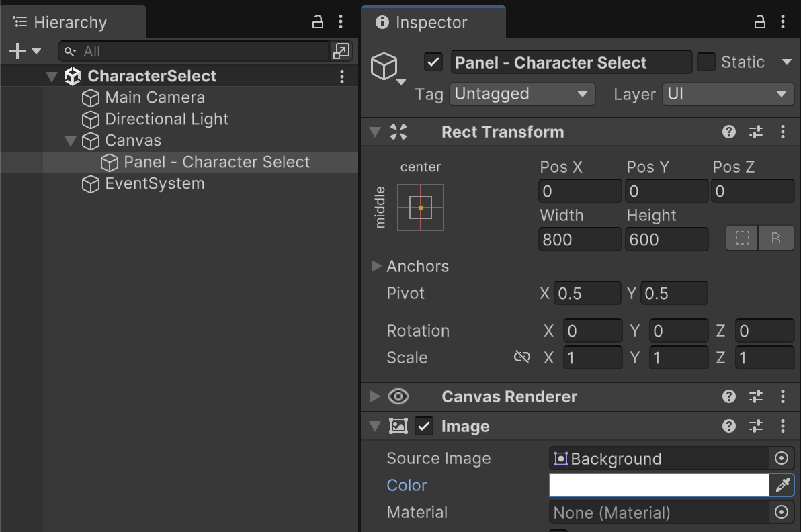Enable the Static checkbox
This screenshot has height=532, width=801.
(x=706, y=62)
